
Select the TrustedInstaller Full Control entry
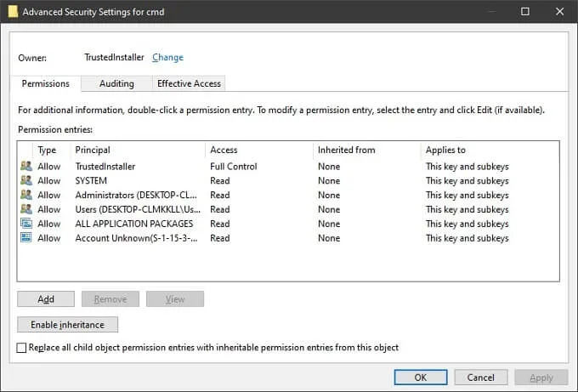(x=105, y=167)
